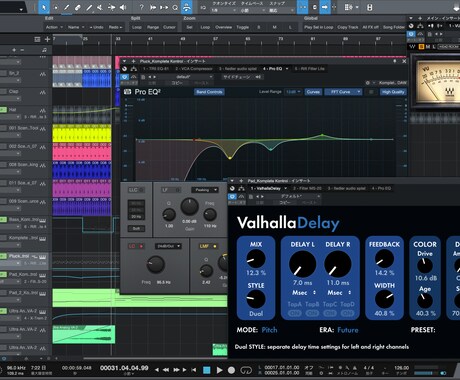
Task: Select 1 - ValhallaDelay tab in Pad window
Action: 268,188
